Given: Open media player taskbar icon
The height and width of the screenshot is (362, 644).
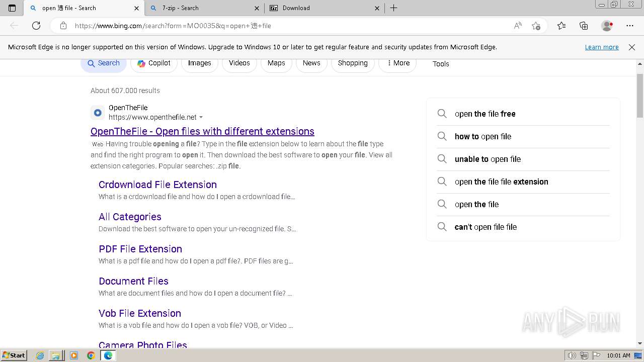Looking at the screenshot, I should coord(74,355).
